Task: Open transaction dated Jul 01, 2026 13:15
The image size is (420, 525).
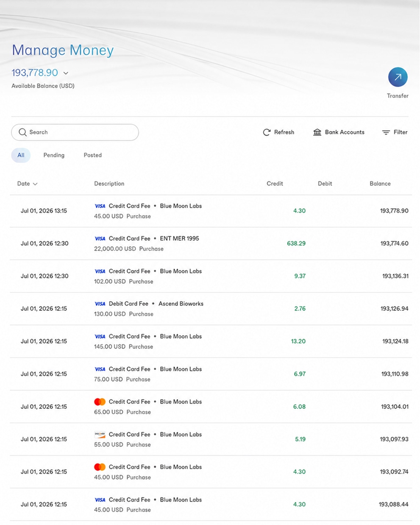Action: [x=211, y=211]
